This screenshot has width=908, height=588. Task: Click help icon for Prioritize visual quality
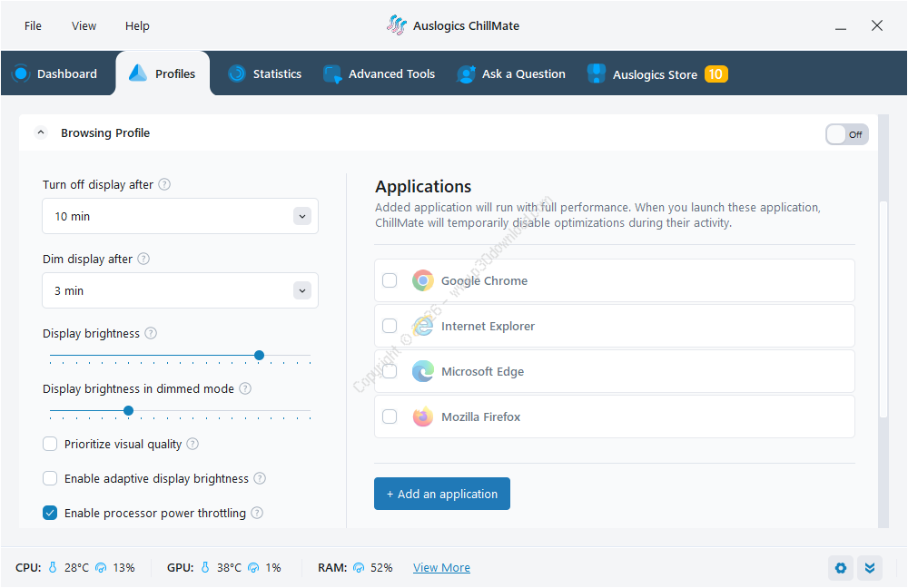192,444
